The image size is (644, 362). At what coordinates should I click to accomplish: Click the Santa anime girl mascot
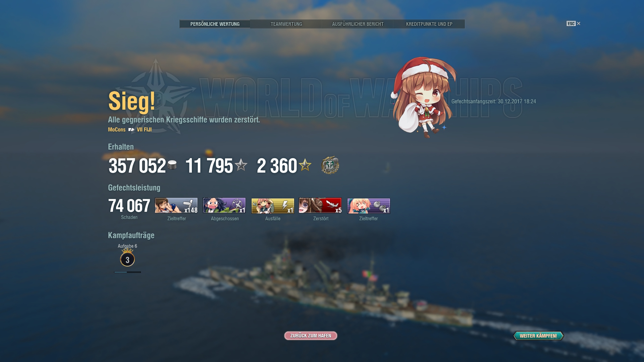coord(423,98)
